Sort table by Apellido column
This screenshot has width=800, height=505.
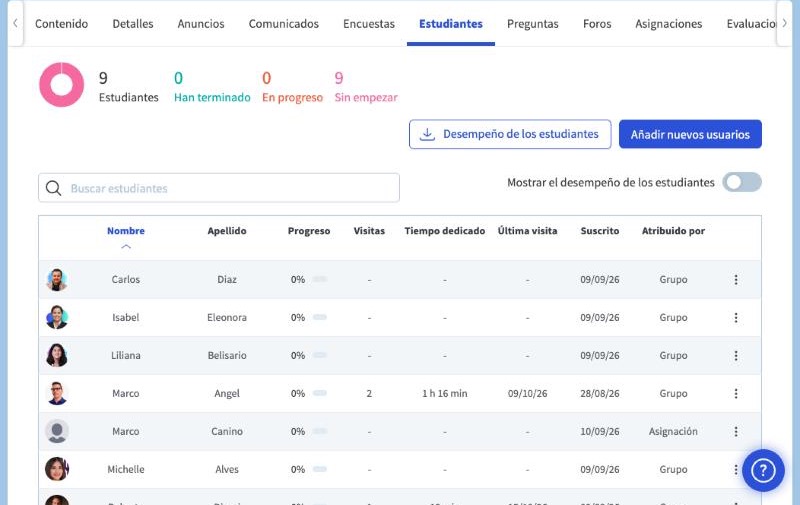[x=227, y=231]
